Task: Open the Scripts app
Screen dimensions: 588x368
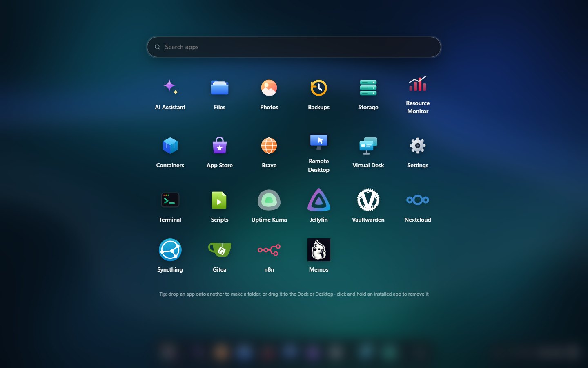Action: coord(220,200)
